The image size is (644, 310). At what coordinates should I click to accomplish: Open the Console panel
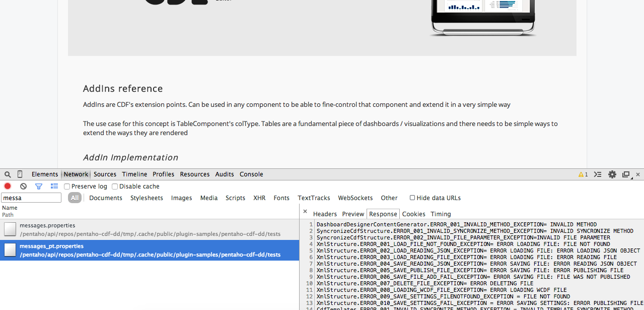point(251,174)
